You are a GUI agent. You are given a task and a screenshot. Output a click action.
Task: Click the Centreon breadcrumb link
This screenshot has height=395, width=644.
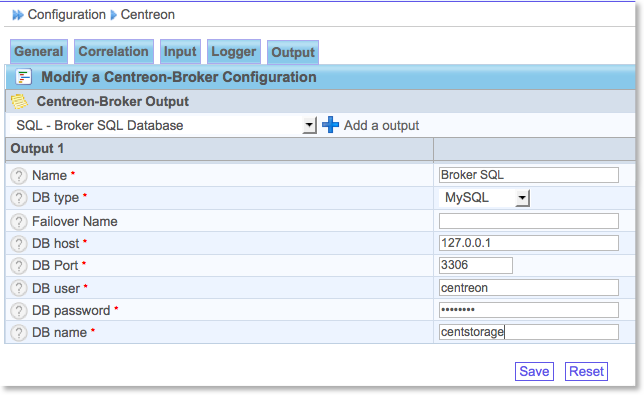coord(147,15)
